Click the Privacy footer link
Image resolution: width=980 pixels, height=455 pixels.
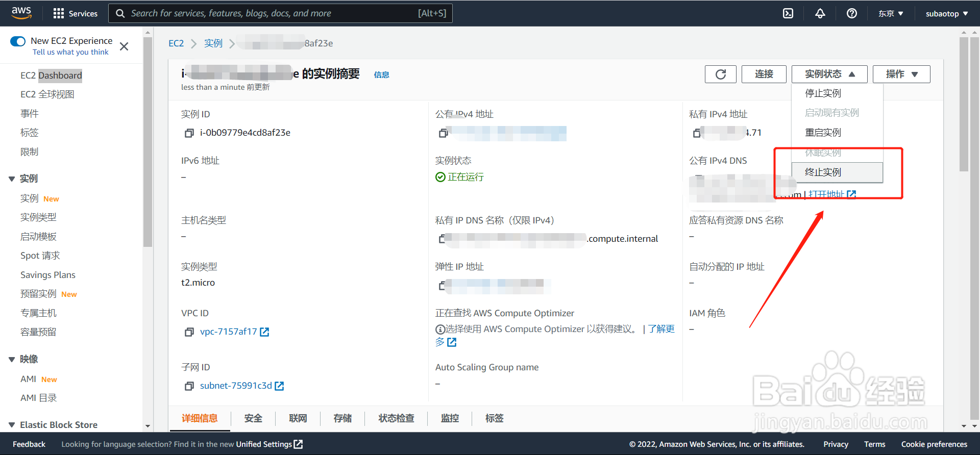tap(836, 444)
